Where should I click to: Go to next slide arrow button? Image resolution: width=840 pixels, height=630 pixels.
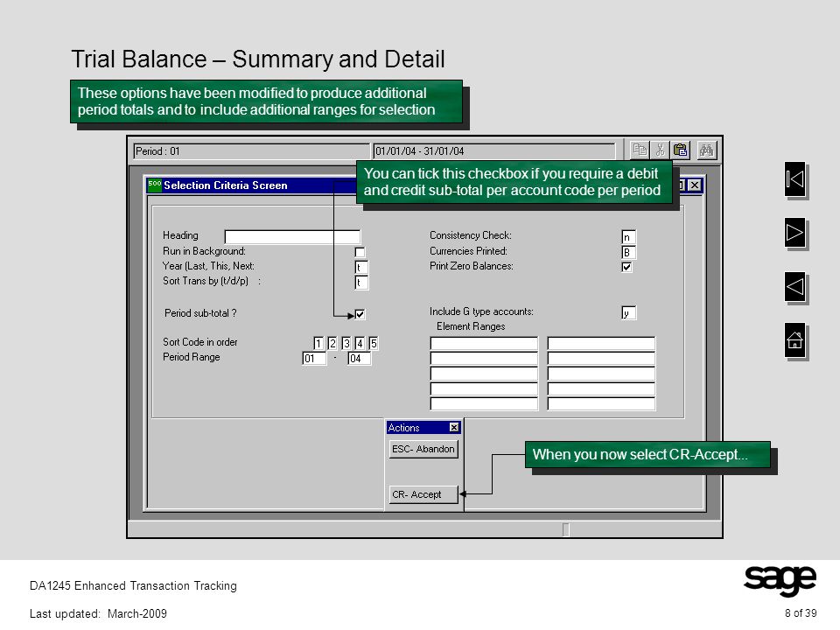click(x=795, y=233)
